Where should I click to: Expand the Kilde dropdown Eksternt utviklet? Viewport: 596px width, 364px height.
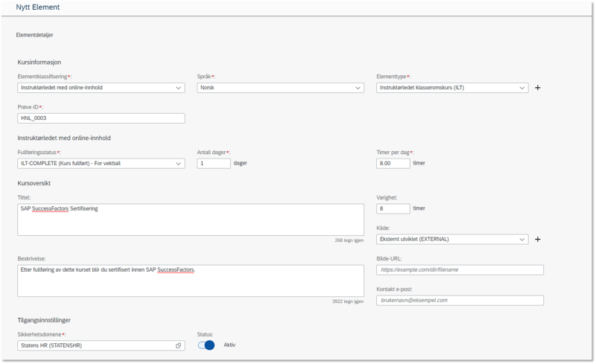[x=452, y=240]
